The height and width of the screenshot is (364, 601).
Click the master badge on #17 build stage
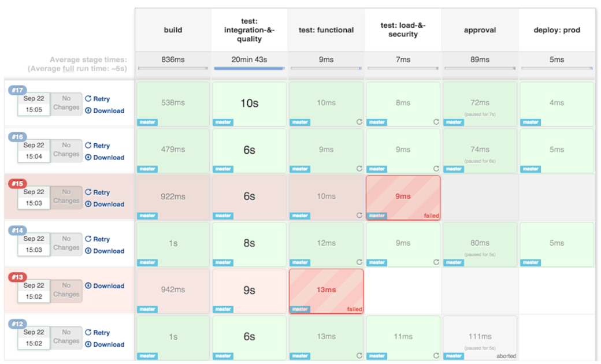(x=147, y=122)
